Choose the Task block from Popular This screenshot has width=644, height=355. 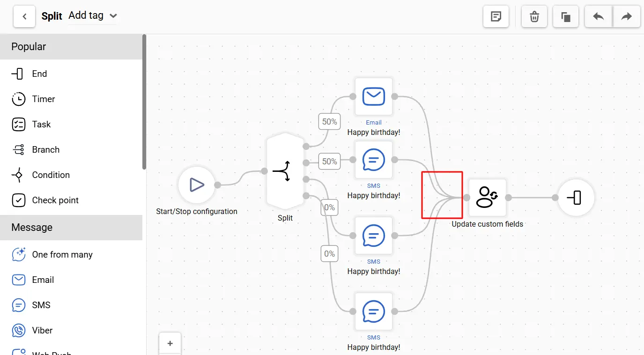pos(41,124)
